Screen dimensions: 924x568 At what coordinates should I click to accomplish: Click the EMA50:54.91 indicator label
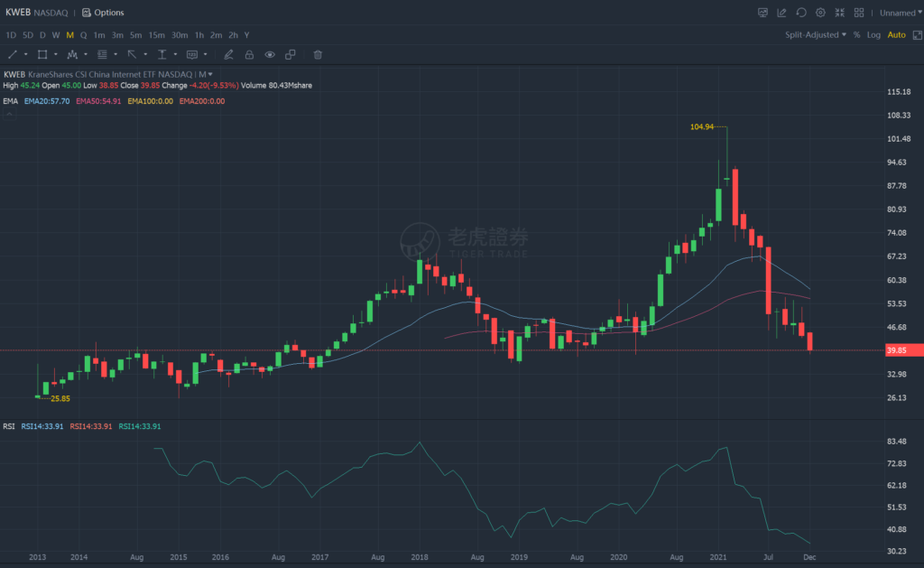coord(98,101)
